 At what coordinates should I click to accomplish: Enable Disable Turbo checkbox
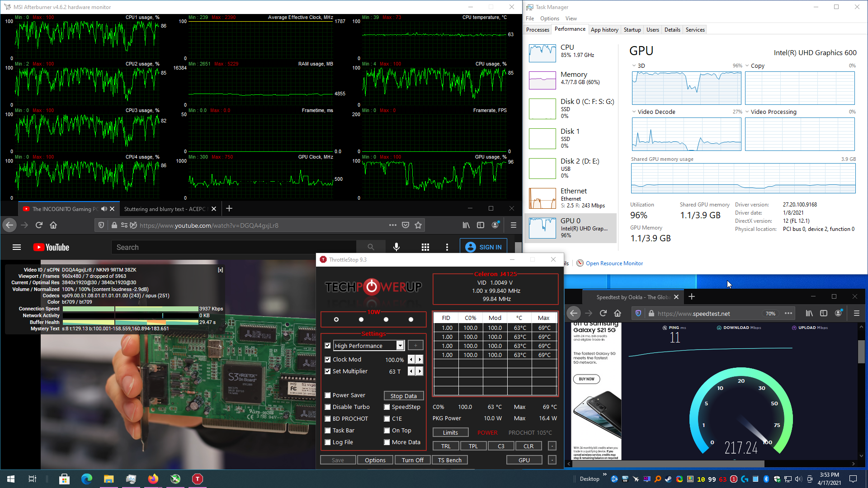(328, 407)
